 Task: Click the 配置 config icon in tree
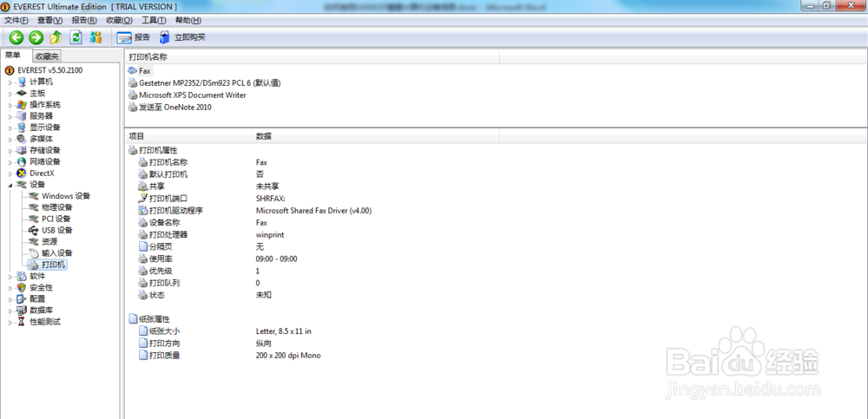pos(21,299)
